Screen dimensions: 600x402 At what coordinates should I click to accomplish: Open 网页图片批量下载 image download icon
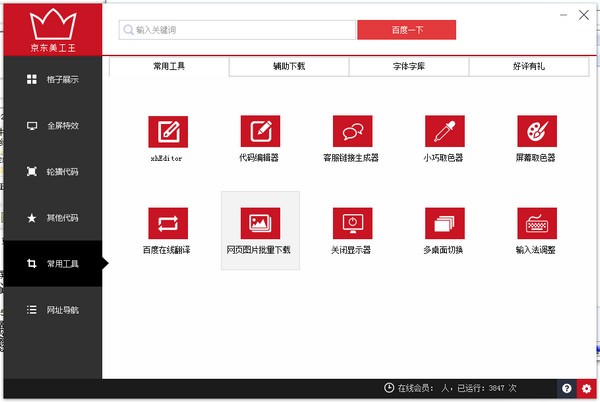(260, 223)
